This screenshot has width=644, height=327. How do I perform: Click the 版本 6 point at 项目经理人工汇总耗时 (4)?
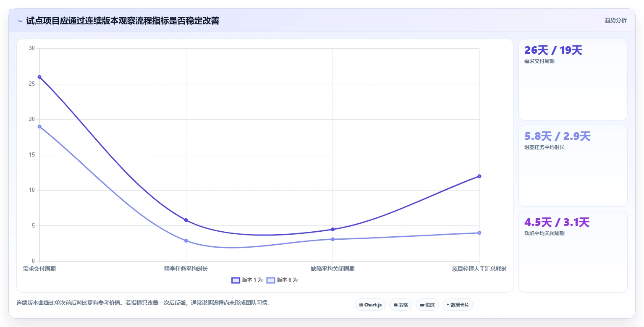click(x=479, y=233)
